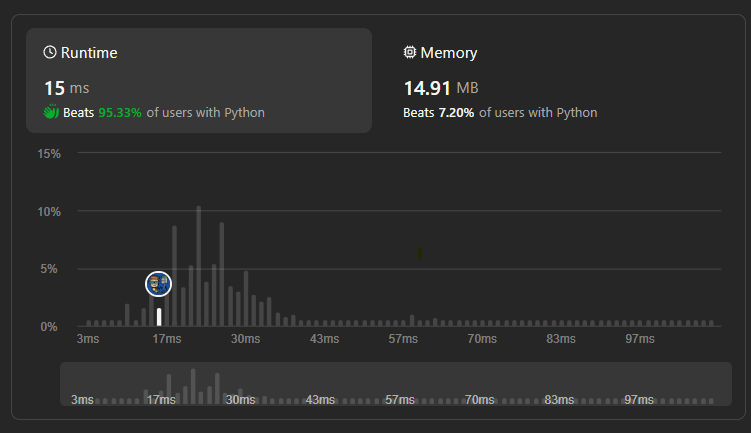Click the user avatar on the chart
The height and width of the screenshot is (433, 751).
[x=158, y=283]
